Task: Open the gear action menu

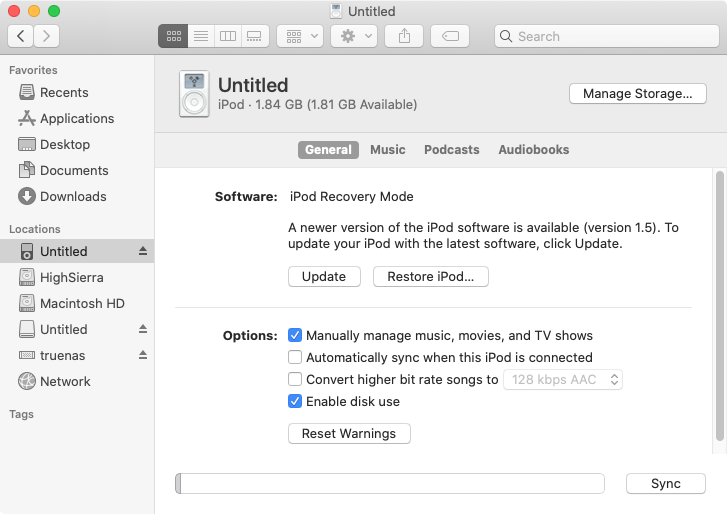Action: [354, 36]
